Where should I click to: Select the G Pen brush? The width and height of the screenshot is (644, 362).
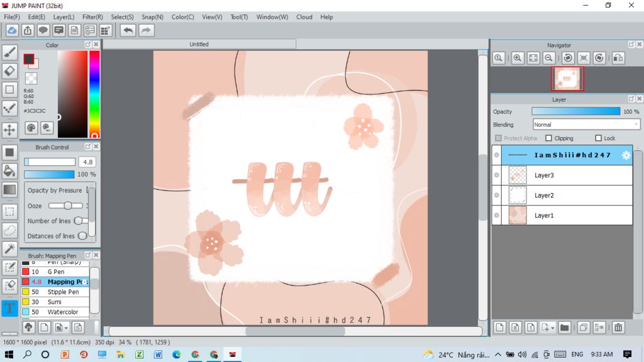click(x=55, y=271)
